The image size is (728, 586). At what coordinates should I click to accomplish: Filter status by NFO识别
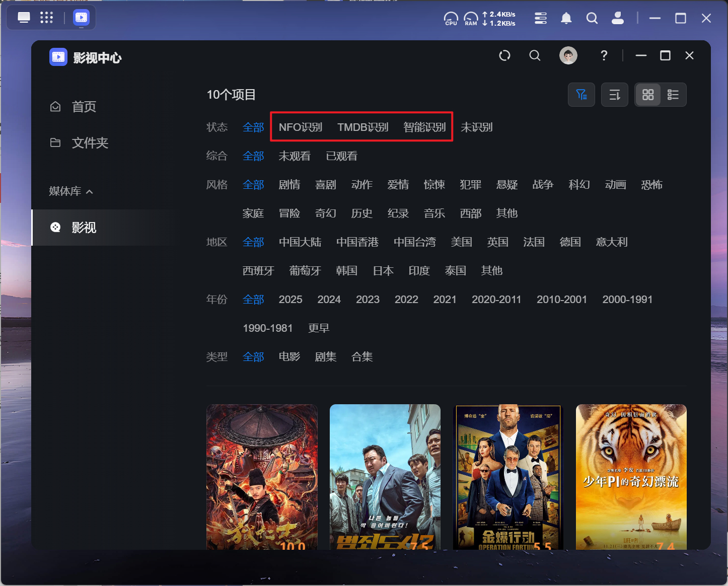point(301,127)
